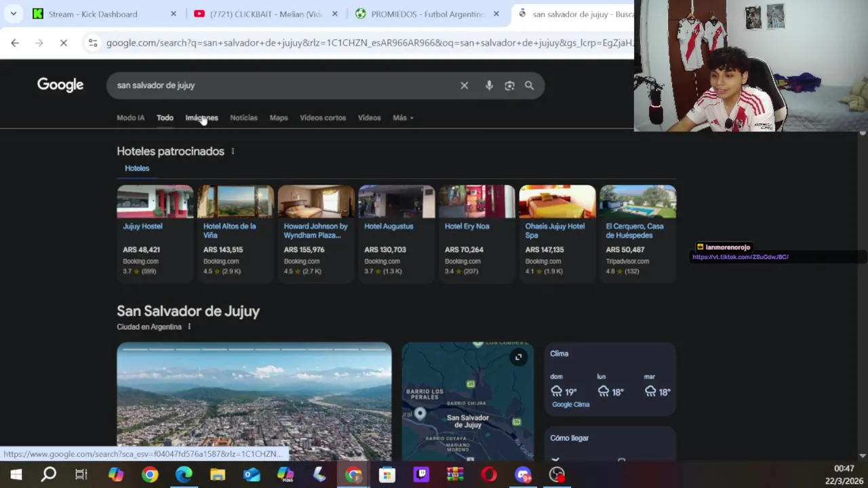Open Microsoft Store from the taskbar
This screenshot has height=488, width=868.
click(x=387, y=474)
